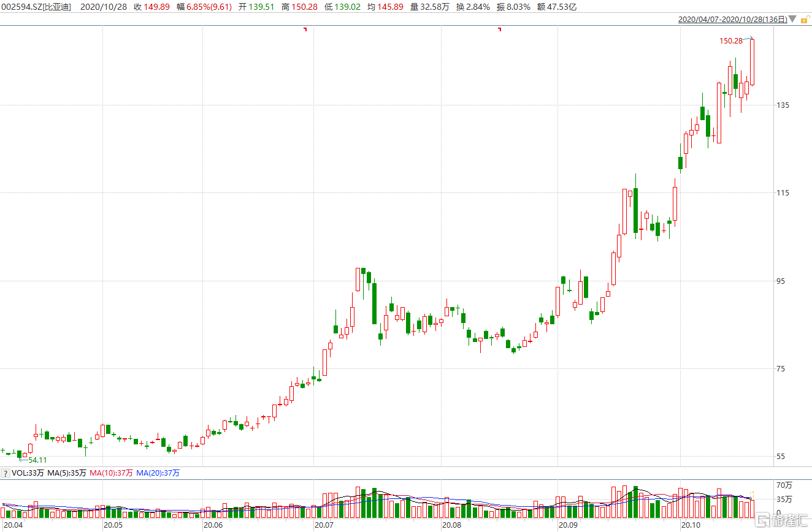
Task: Select the blue MA(20) indicator label
Action: (158, 473)
